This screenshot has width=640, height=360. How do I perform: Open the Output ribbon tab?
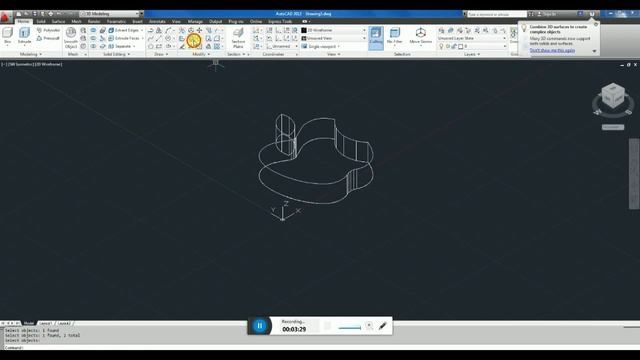[216, 21]
